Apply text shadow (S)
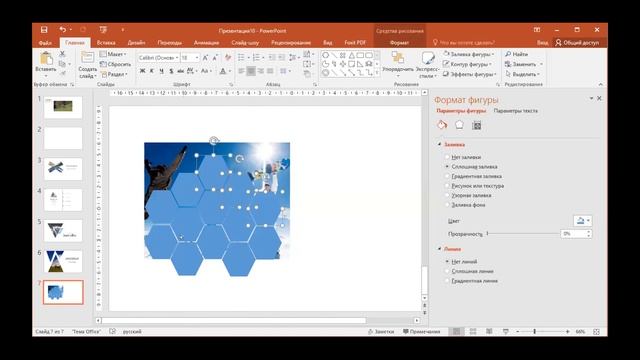 (171, 71)
